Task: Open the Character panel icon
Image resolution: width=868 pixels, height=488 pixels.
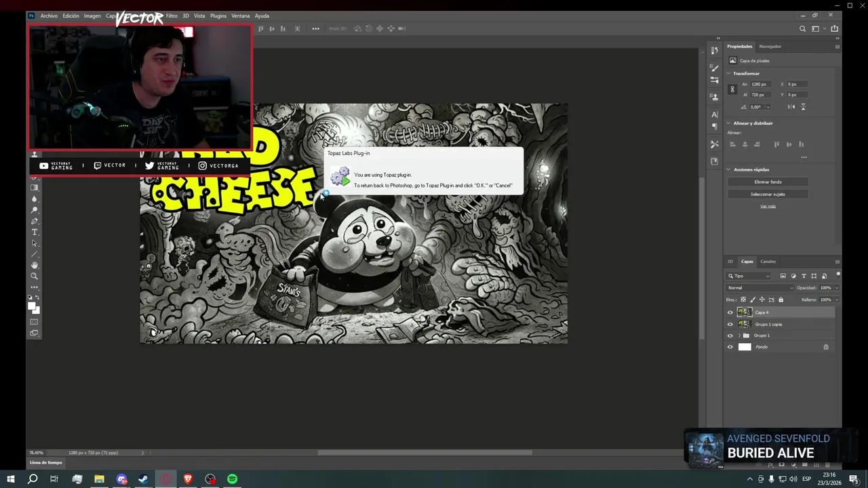Action: point(714,114)
